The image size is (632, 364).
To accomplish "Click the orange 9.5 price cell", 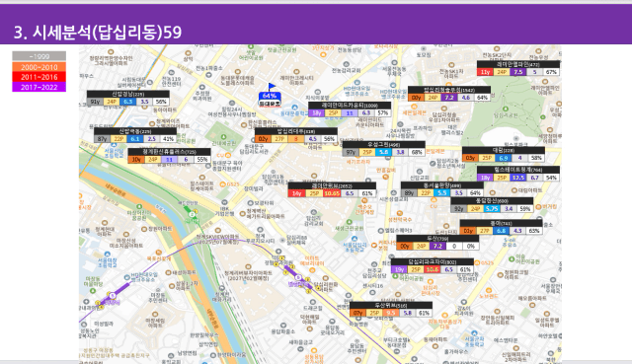I will point(391,313).
